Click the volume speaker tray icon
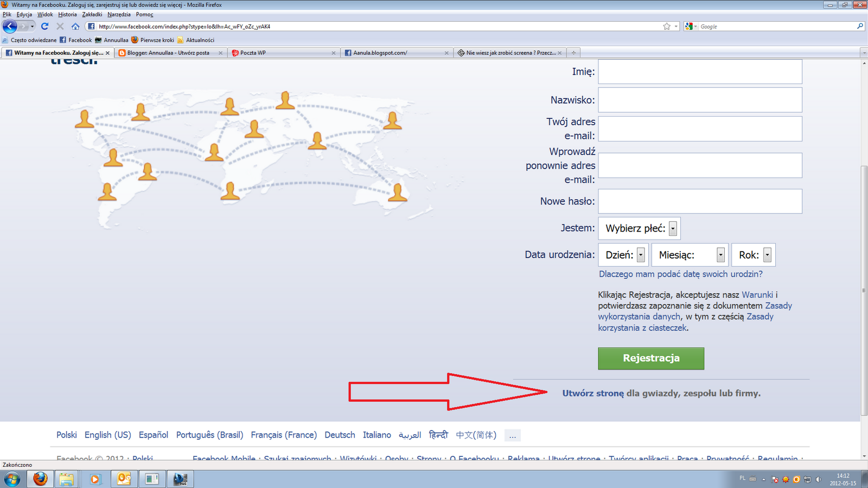Image resolution: width=868 pixels, height=488 pixels. pos(818,479)
